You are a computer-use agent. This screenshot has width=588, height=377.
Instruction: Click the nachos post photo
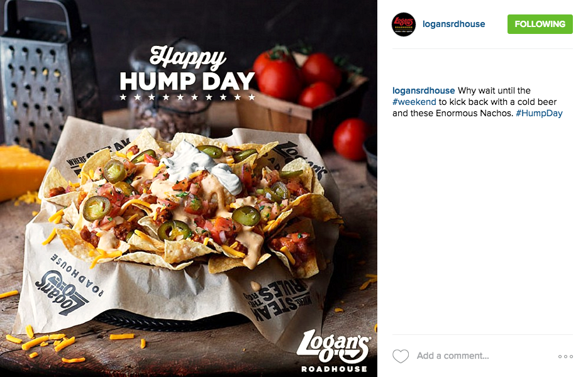189,188
